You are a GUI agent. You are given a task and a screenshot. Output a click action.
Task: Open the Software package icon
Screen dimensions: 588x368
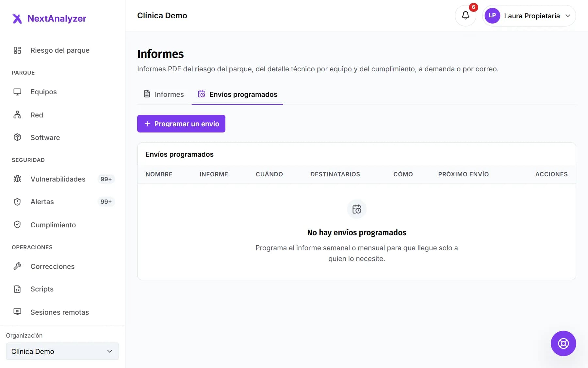pos(17,137)
